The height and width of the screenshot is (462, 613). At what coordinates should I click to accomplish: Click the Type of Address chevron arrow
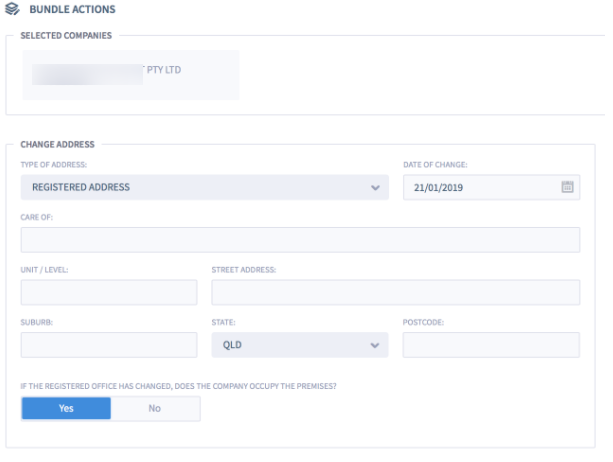[375, 188]
